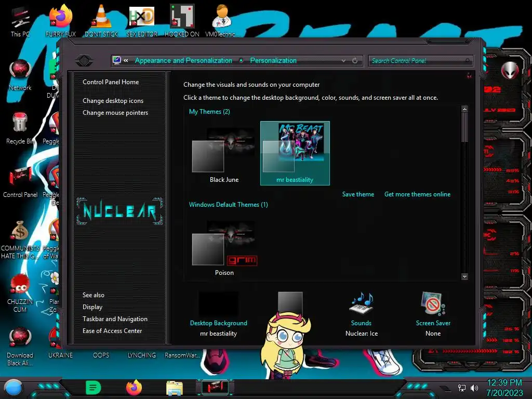The width and height of the screenshot is (532, 399).
Task: Click Get more themes online
Action: click(417, 194)
